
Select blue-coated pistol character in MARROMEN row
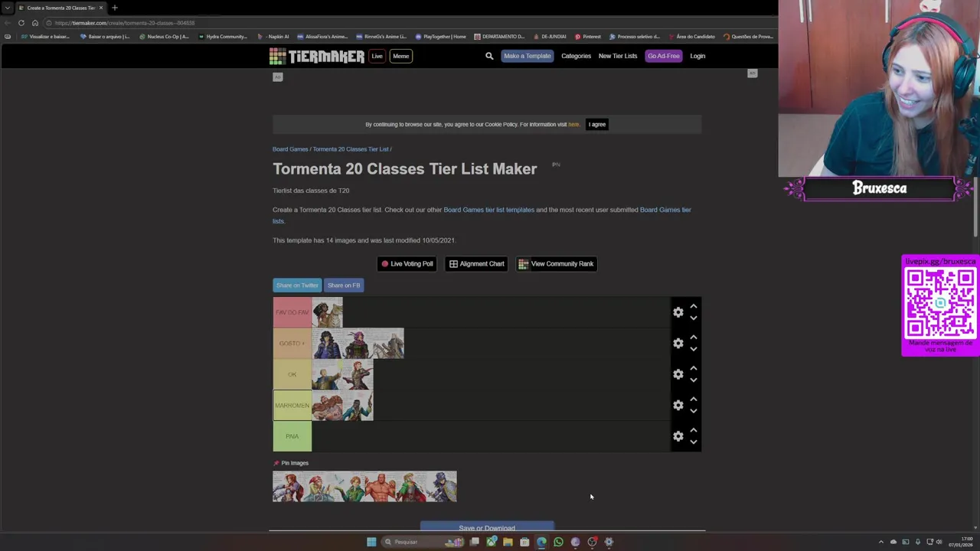[x=358, y=406]
